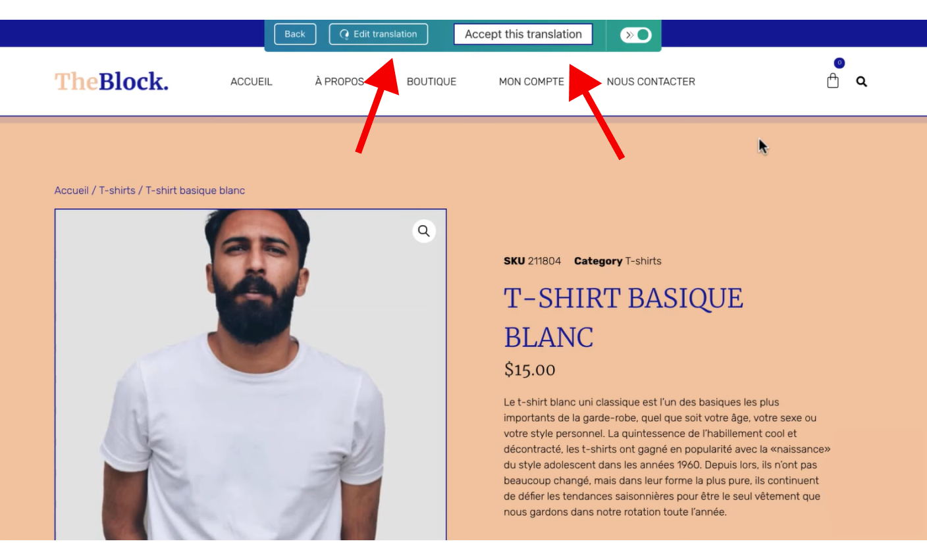Click the cart item count badge
This screenshot has width=927, height=560.
[839, 63]
